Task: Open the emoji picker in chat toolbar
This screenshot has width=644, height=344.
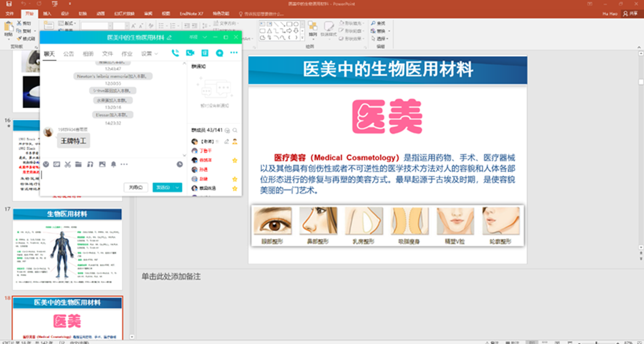Action: tap(46, 164)
